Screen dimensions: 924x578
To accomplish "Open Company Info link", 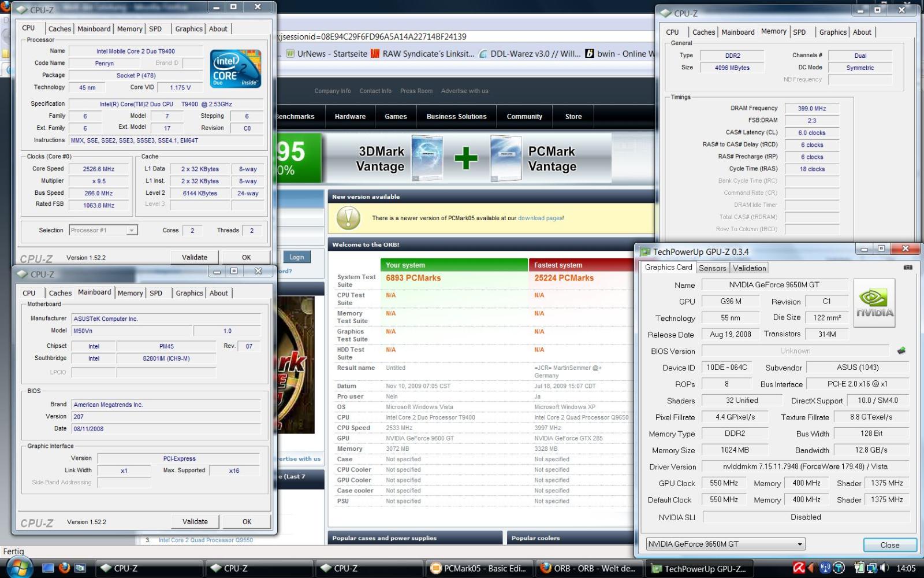I will [x=333, y=91].
